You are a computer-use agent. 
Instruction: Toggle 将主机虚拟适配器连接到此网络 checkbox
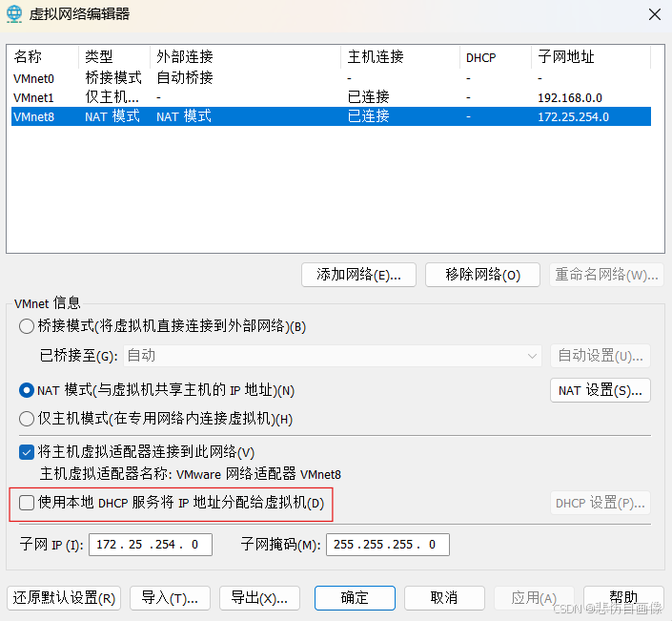[x=27, y=452]
